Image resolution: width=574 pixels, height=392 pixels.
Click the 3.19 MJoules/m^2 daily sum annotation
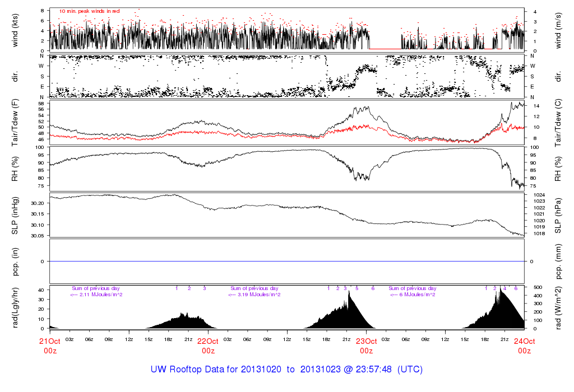(254, 295)
